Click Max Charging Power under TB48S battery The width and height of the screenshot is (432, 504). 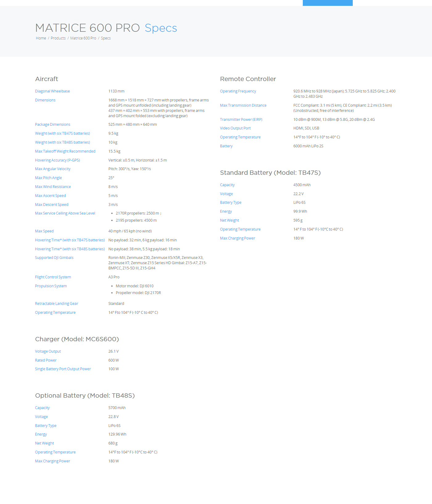coord(53,461)
